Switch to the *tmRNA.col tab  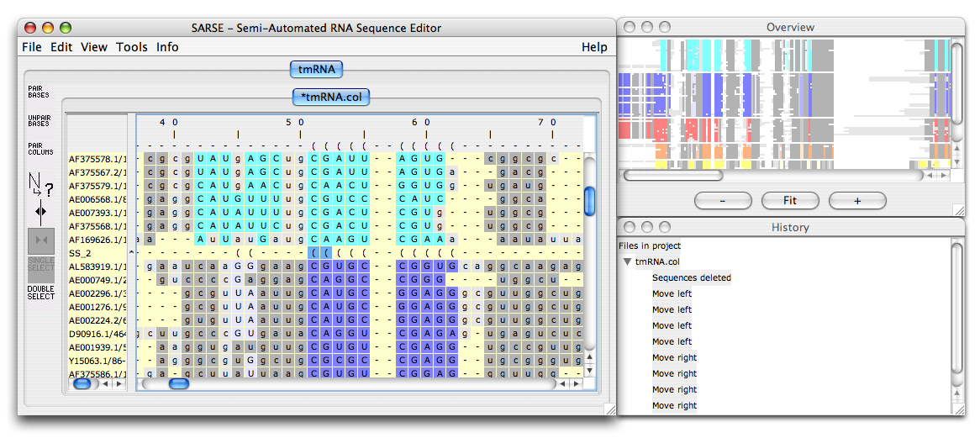(331, 97)
